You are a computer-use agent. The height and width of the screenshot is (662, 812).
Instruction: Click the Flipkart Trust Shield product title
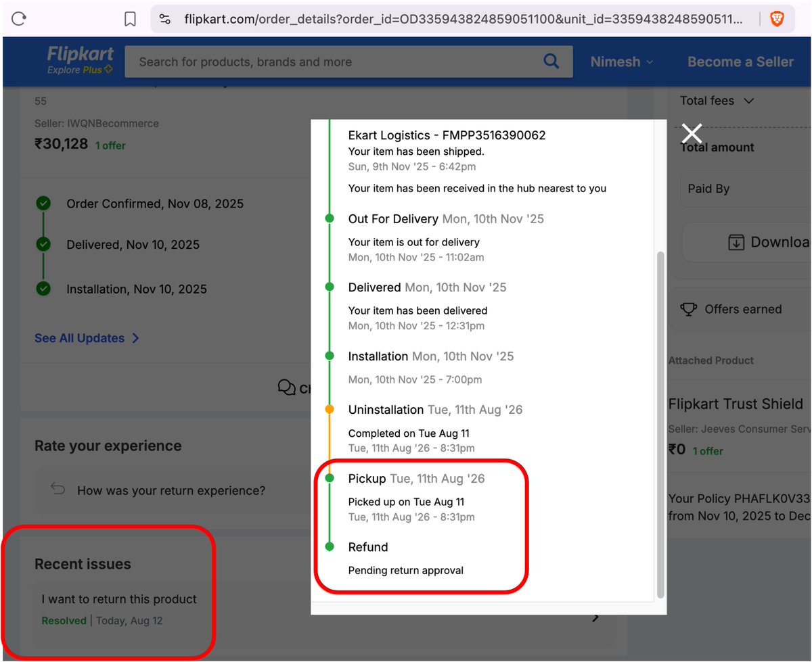pos(736,404)
